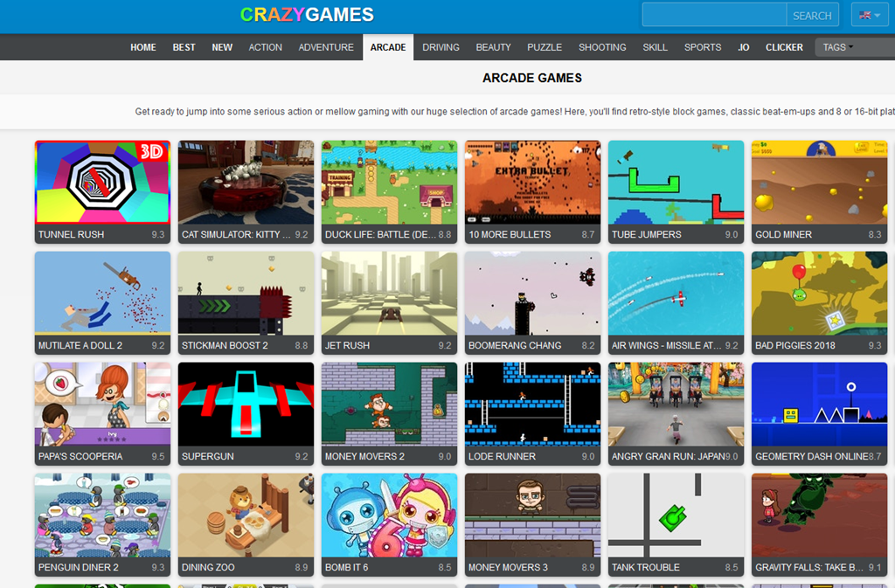Expand the TAGS dropdown menu
The height and width of the screenshot is (588, 895).
[x=855, y=47]
